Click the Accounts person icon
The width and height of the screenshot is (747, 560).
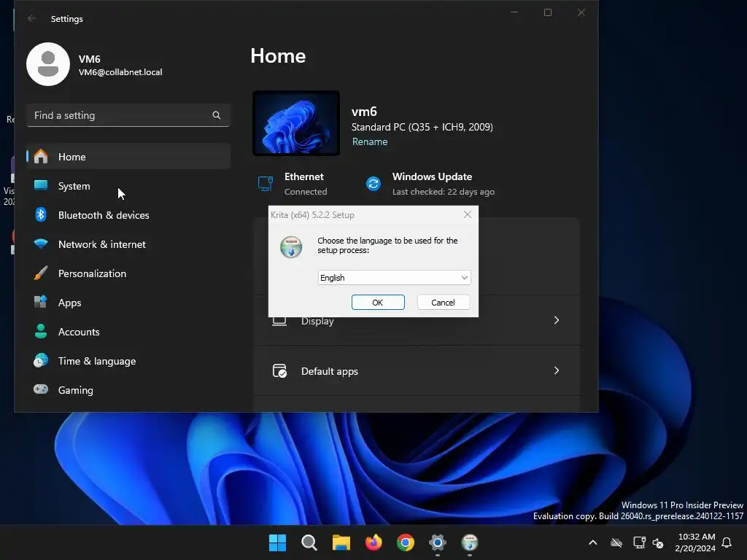click(x=41, y=331)
